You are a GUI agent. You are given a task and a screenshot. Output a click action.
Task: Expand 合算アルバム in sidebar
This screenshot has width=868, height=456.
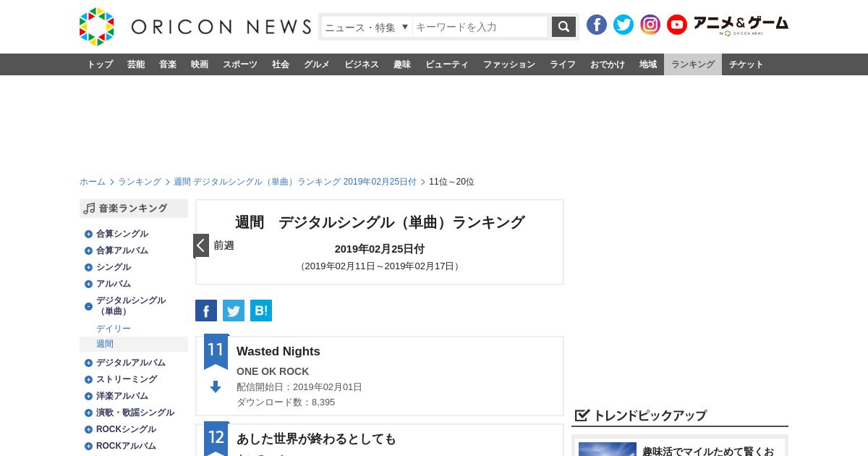pyautogui.click(x=88, y=250)
